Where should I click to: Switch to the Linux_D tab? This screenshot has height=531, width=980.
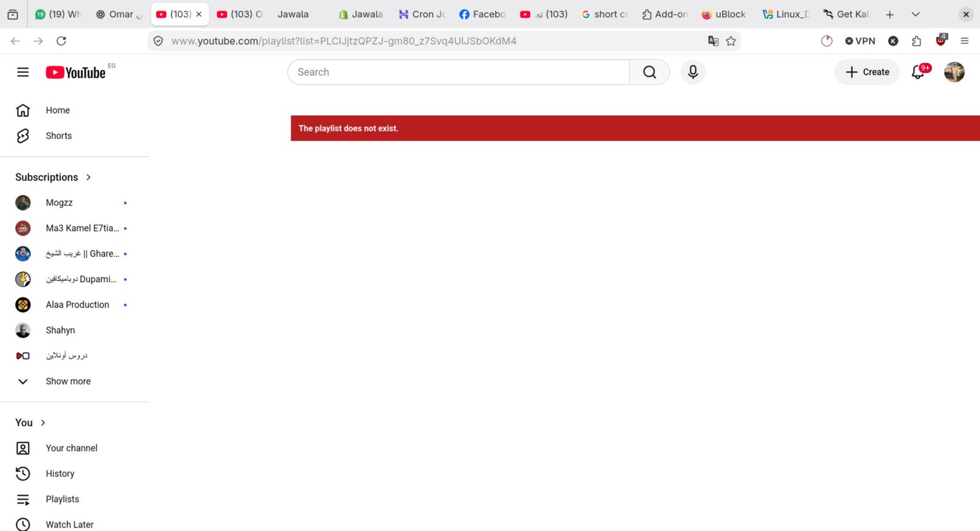786,14
